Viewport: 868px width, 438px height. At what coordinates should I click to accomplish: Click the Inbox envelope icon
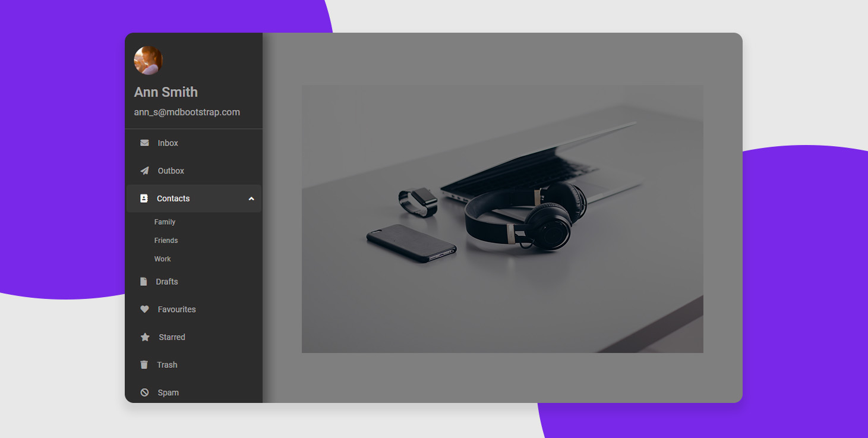(144, 143)
